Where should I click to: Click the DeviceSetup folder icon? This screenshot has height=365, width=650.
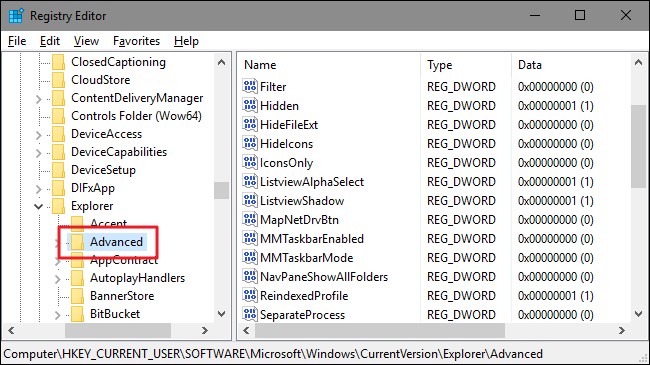[x=58, y=170]
